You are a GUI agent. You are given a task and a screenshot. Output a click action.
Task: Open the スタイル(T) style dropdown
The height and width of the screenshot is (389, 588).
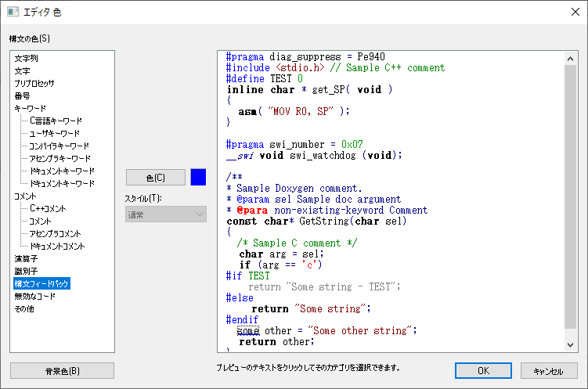pos(165,214)
